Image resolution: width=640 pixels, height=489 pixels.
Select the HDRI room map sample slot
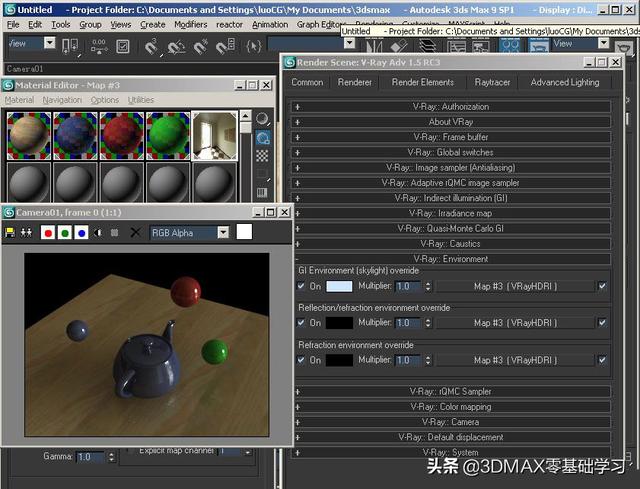215,136
